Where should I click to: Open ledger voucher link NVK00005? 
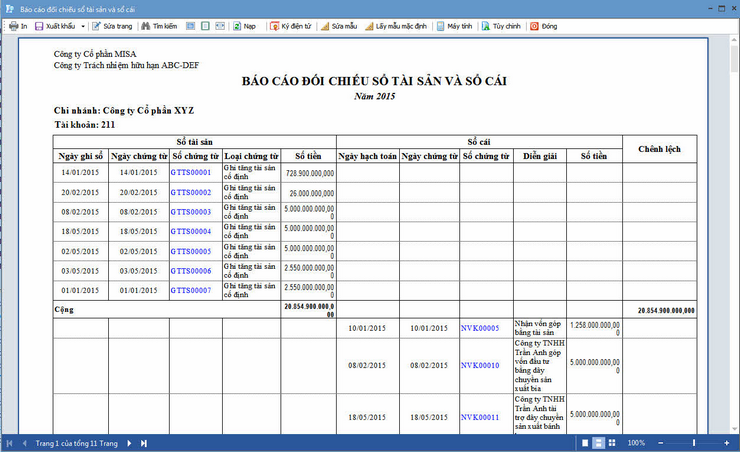[x=480, y=328]
